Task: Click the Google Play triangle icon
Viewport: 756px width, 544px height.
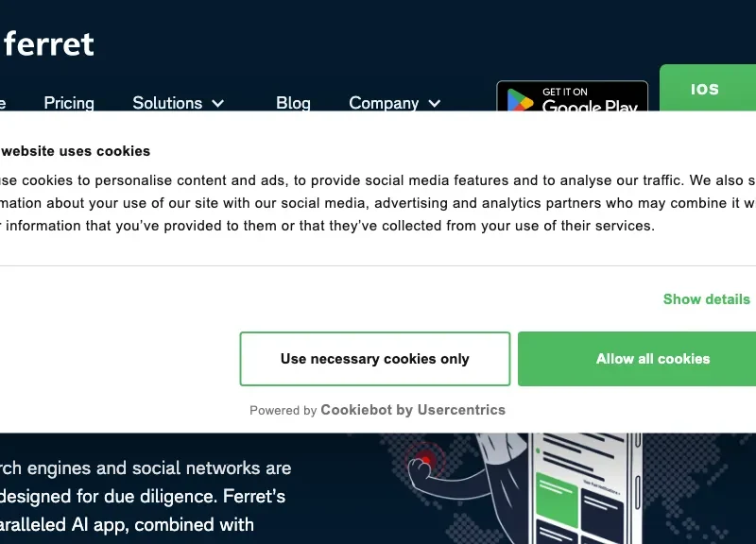Action: click(x=520, y=100)
